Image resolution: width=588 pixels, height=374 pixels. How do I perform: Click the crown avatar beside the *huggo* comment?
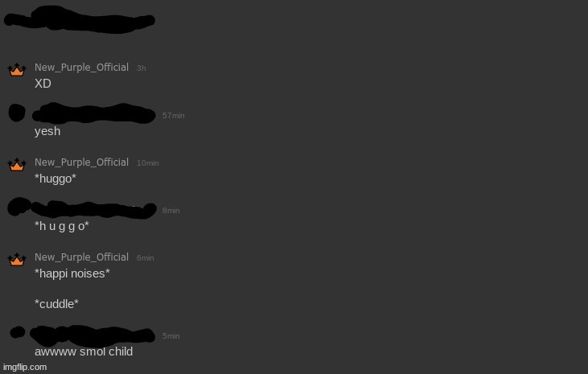[x=17, y=165]
